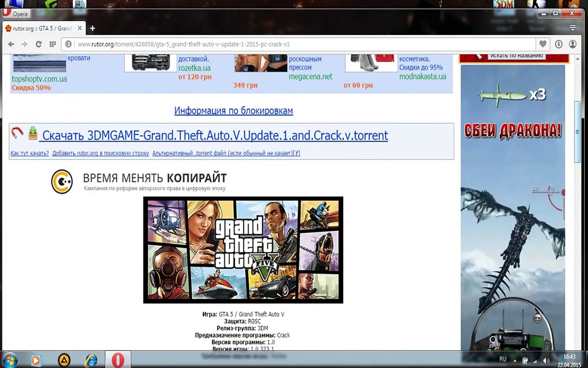The width and height of the screenshot is (588, 368).
Task: Open the 'Информация по блокировкам' link
Action: click(233, 111)
